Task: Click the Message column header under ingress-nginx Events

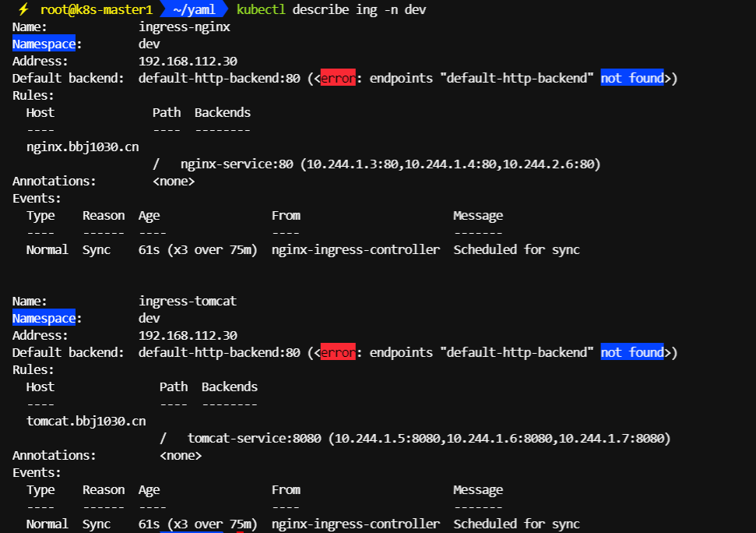Action: click(478, 215)
